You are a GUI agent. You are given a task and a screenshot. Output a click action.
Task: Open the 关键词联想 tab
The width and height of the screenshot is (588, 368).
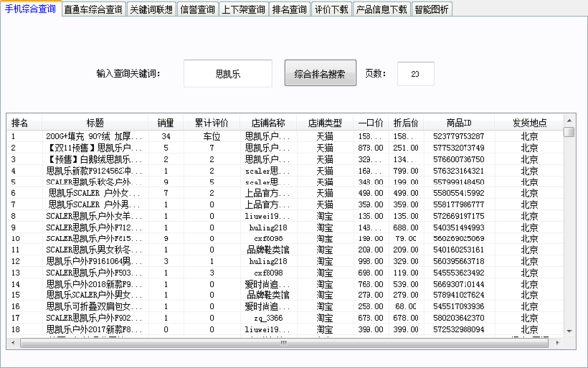(151, 9)
